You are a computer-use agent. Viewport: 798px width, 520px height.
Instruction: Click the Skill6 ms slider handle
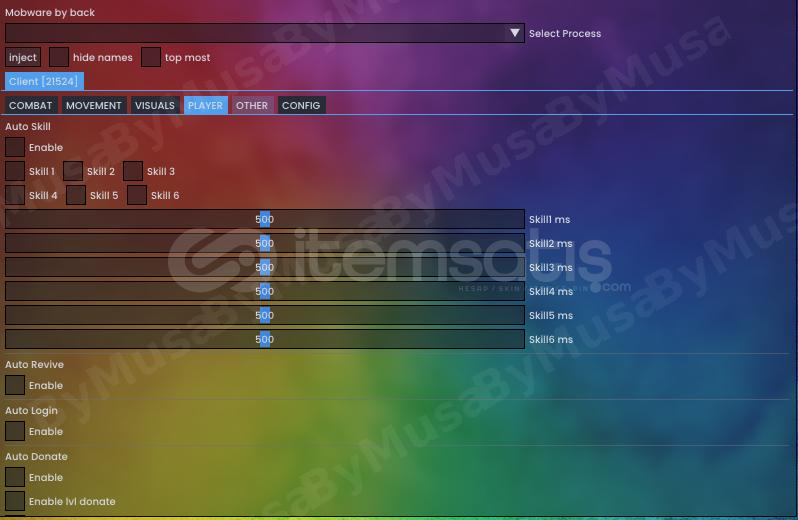point(265,339)
